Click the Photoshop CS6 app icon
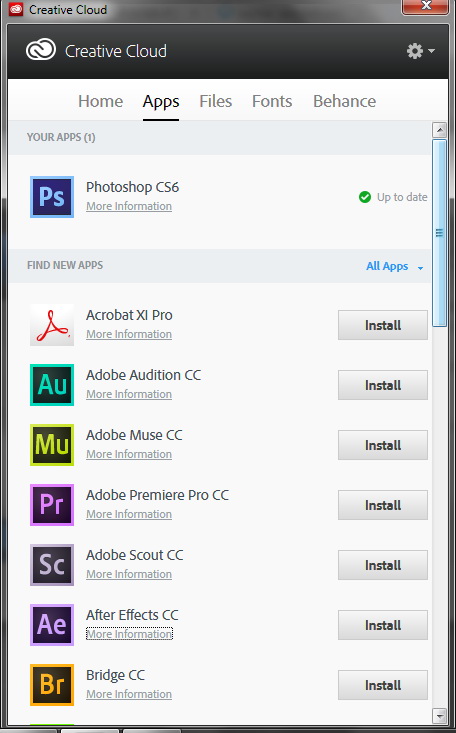This screenshot has width=456, height=733. (52, 197)
